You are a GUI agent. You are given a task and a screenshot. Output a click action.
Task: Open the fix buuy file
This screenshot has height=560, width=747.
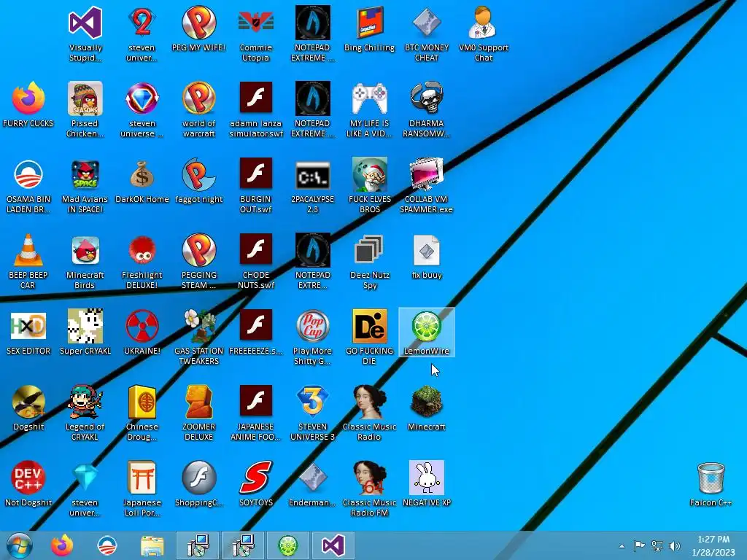coord(426,256)
